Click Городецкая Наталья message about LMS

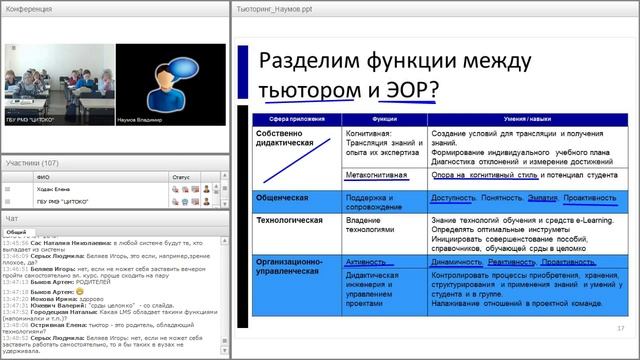tap(110, 315)
